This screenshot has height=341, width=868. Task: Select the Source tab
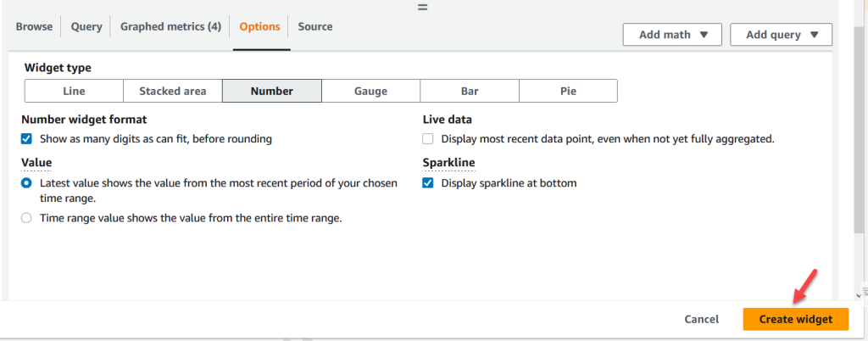315,26
